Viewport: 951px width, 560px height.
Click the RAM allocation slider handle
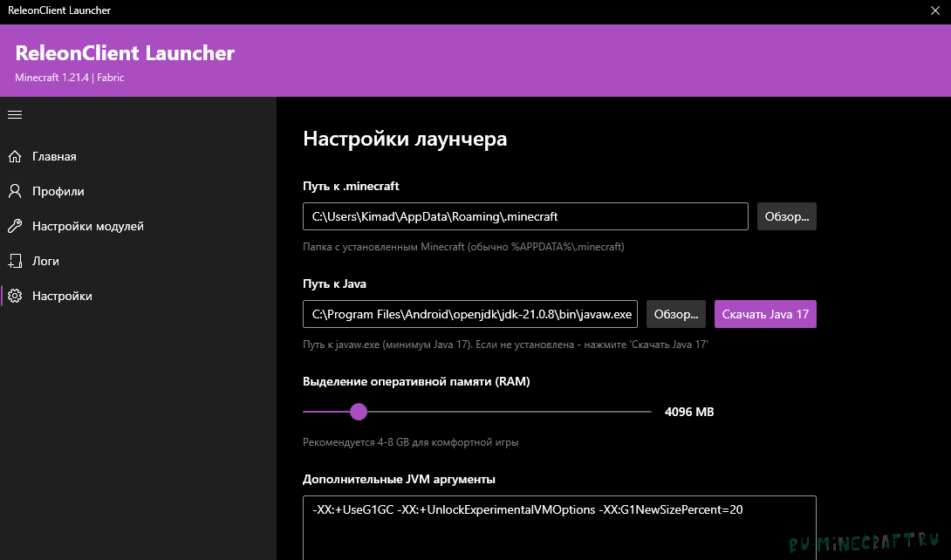point(358,412)
